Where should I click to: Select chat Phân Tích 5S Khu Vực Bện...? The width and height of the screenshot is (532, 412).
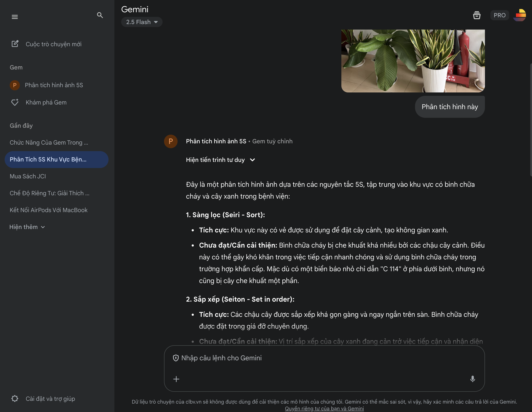[57, 160]
